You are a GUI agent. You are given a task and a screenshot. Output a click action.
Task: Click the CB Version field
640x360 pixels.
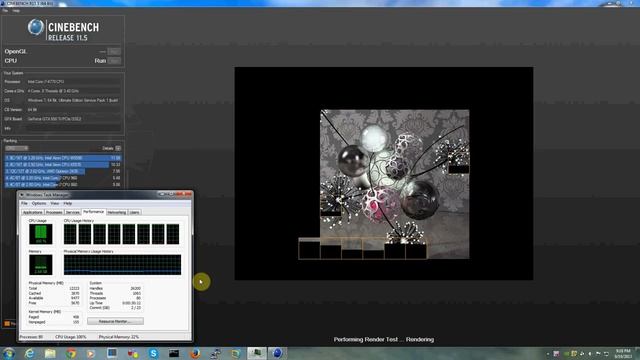73,110
